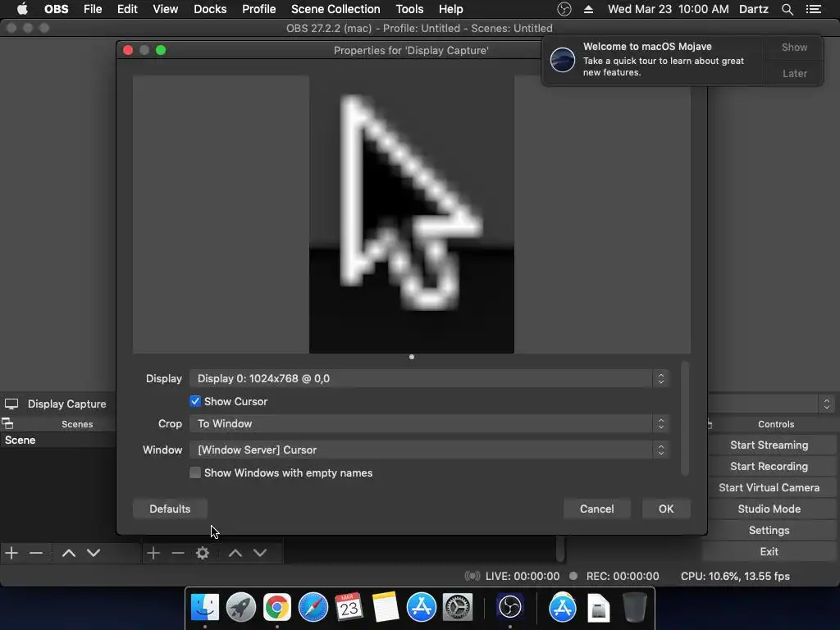Viewport: 840px width, 630px height.
Task: Open source properties gear icon
Action: [203, 552]
